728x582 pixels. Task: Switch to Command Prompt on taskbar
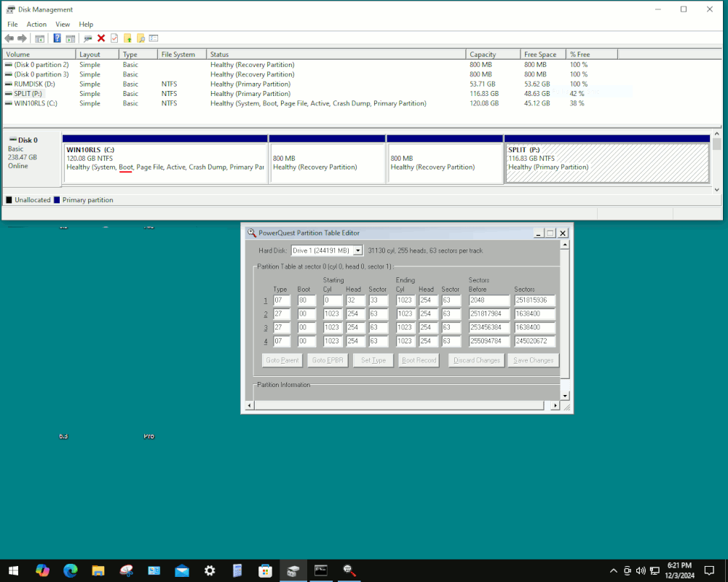click(x=321, y=571)
